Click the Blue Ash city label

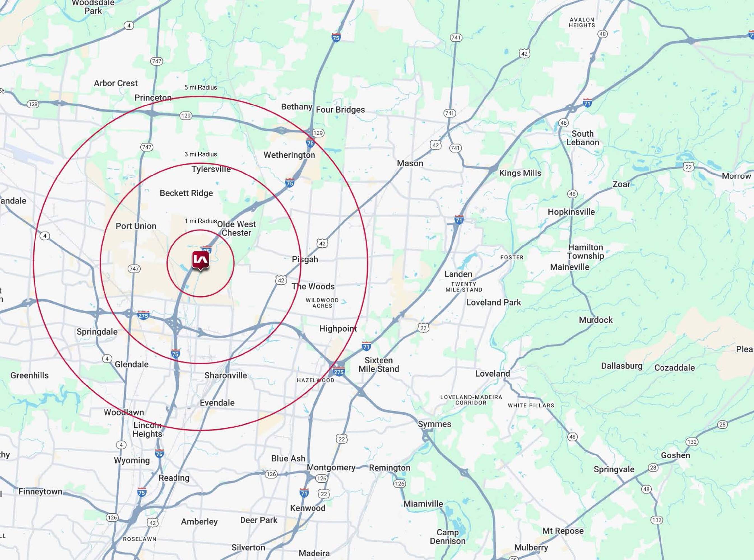[x=288, y=458]
